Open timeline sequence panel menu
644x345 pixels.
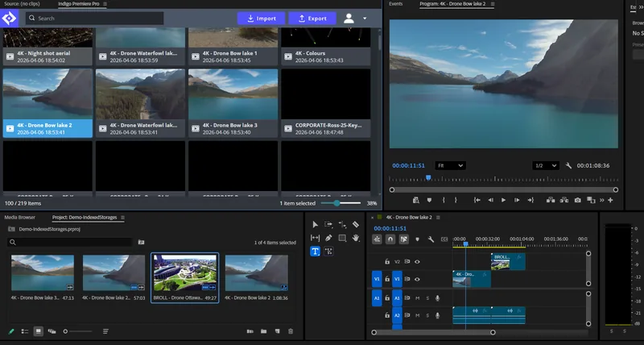438,217
